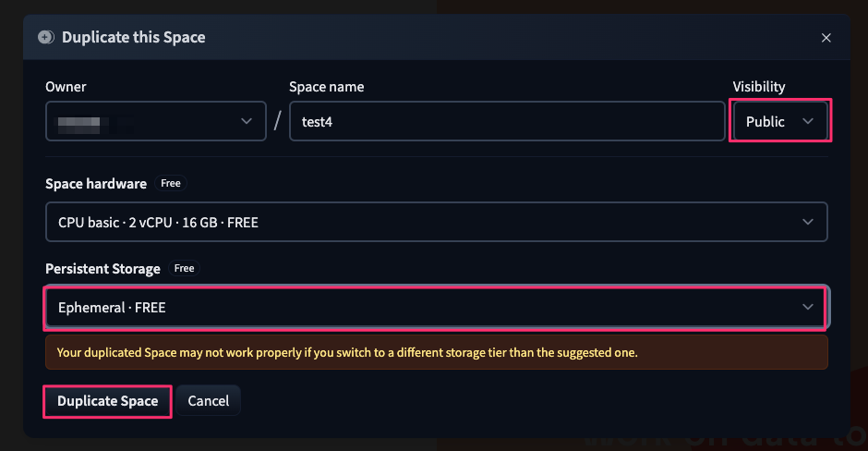Click the Persistent Storage heading label

point(103,269)
